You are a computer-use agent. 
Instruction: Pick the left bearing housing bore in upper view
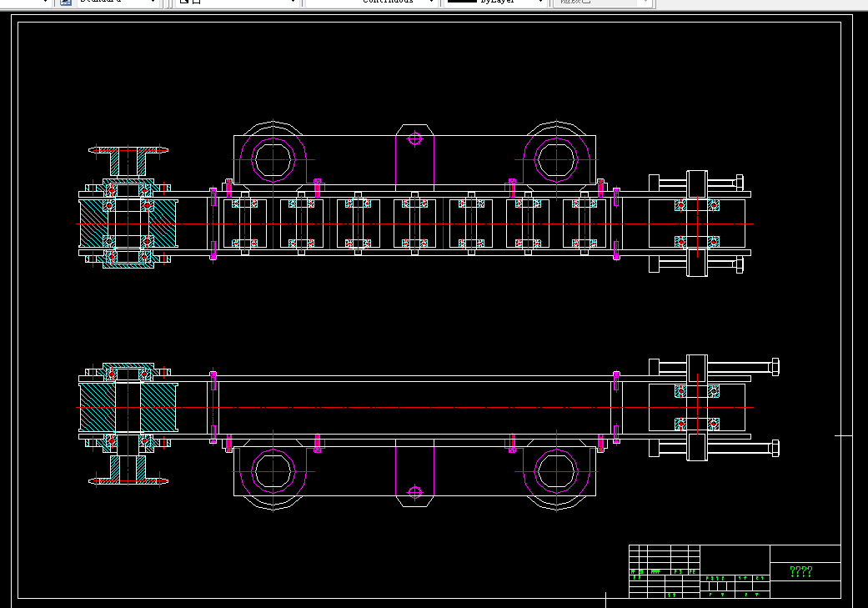(273, 159)
